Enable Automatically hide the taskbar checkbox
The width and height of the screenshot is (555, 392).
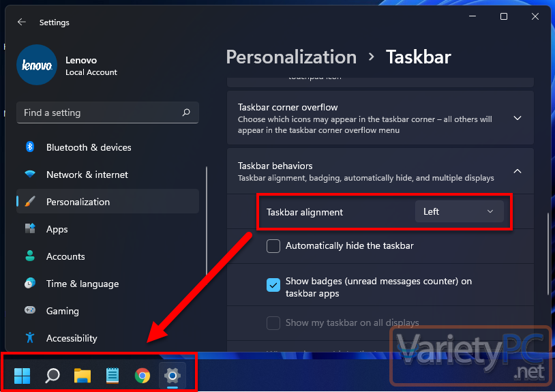point(273,246)
